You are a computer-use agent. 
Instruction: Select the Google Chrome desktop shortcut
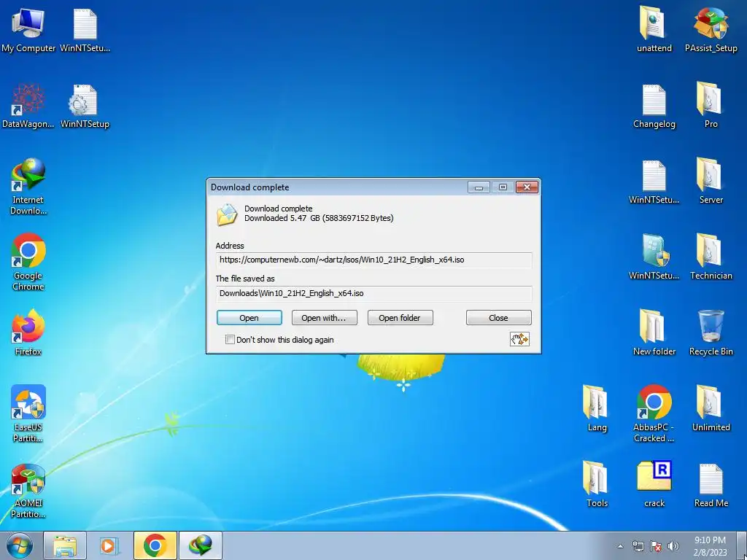(x=28, y=262)
